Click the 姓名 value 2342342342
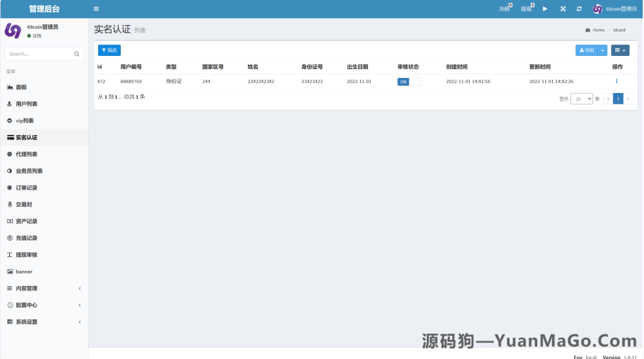 [x=261, y=81]
